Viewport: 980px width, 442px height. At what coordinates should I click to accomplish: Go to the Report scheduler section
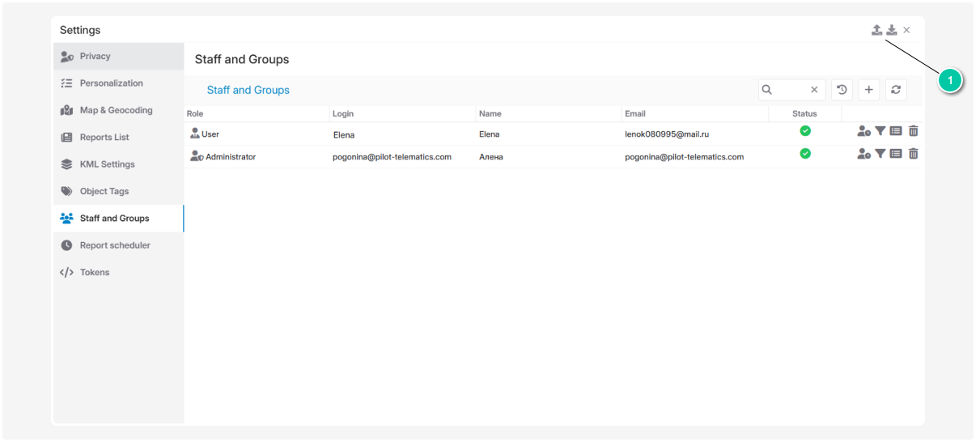tap(115, 245)
